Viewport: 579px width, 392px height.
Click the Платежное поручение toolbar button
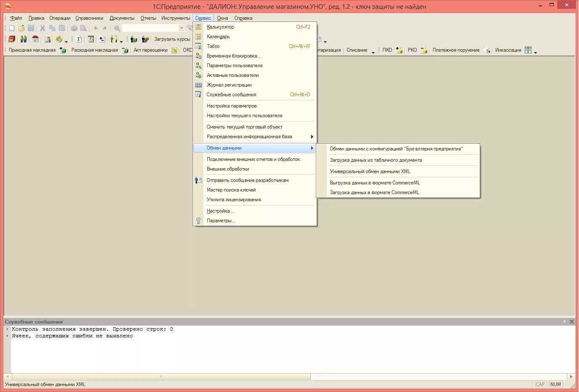coord(456,50)
